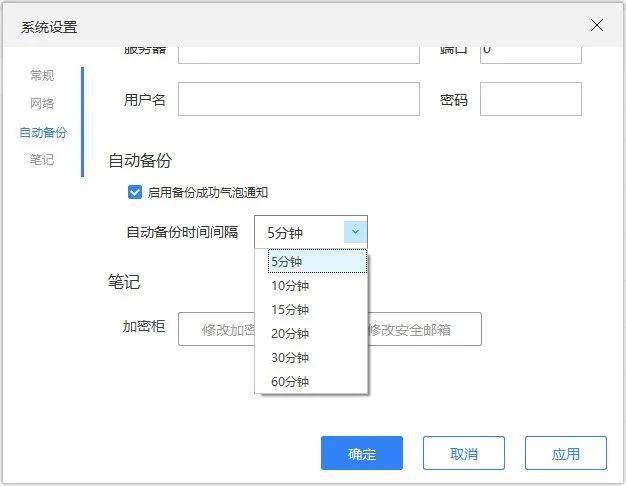Click the 加密柜 label
Screen dimensions: 626x486
pyautogui.click(x=144, y=326)
